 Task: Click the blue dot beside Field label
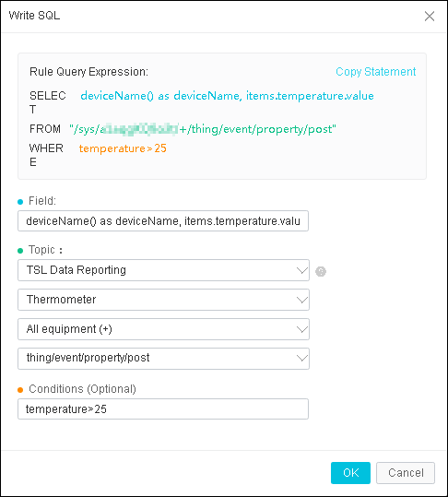tap(20, 202)
